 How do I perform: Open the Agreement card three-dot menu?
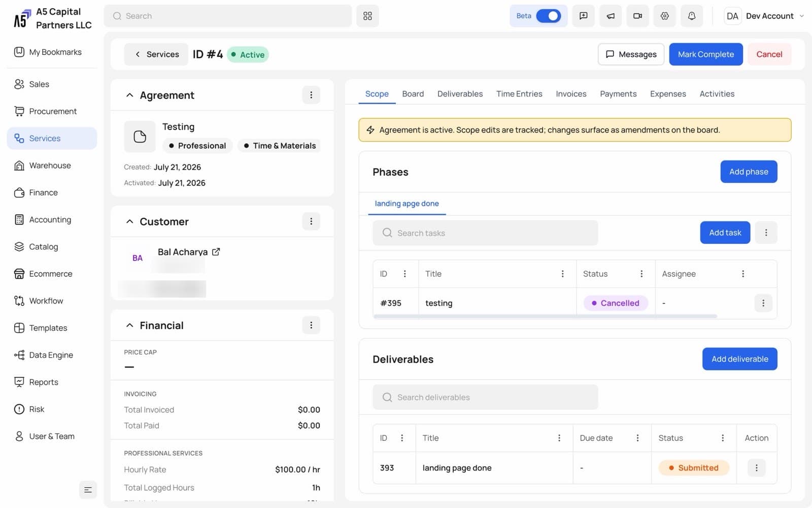coord(311,95)
